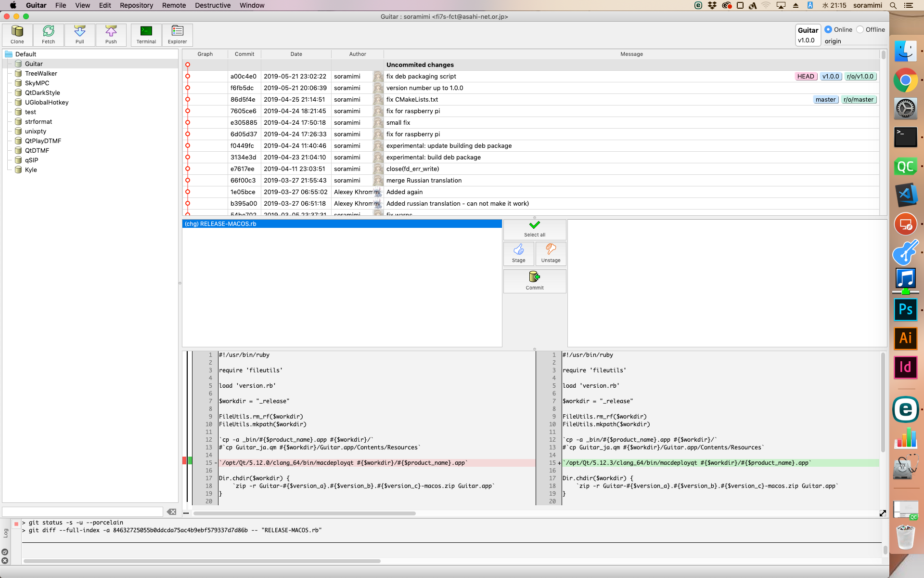Switch to Offline mode
The image size is (924, 578).
pos(860,29)
